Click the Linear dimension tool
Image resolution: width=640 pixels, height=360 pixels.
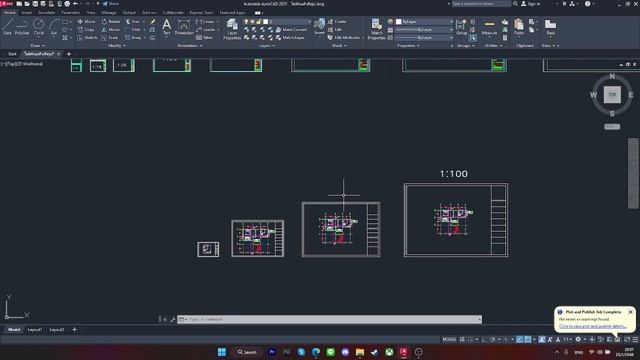tap(205, 22)
